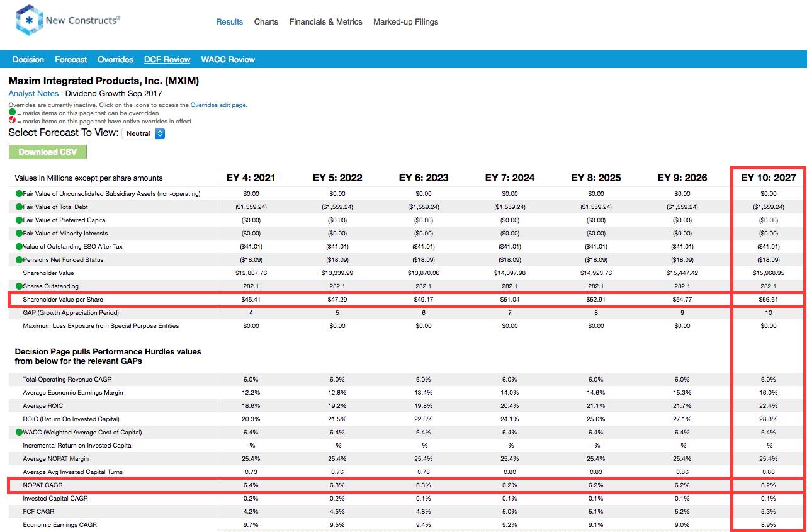The height and width of the screenshot is (532, 807).
Task: Click override icon for Pensions Net Funded Status
Action: [x=19, y=260]
